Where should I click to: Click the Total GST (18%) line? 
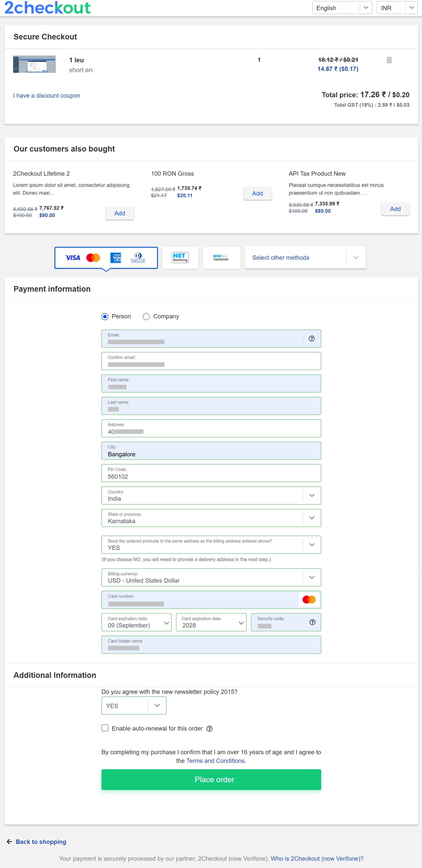[371, 105]
